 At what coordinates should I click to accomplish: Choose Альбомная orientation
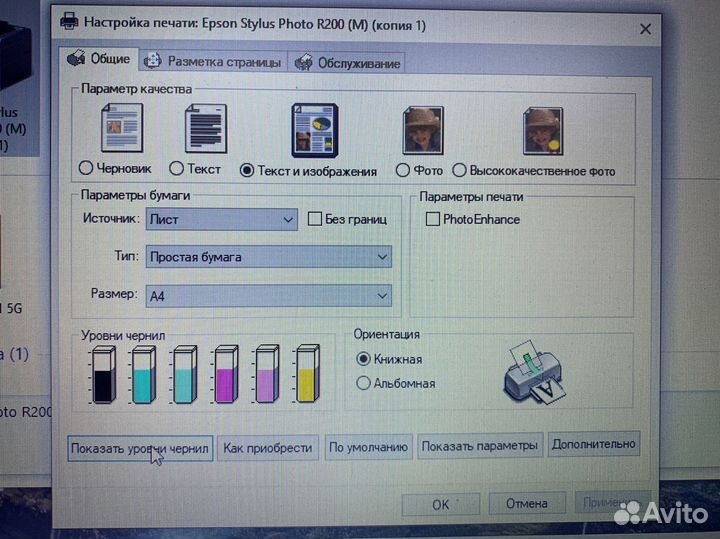tap(363, 383)
